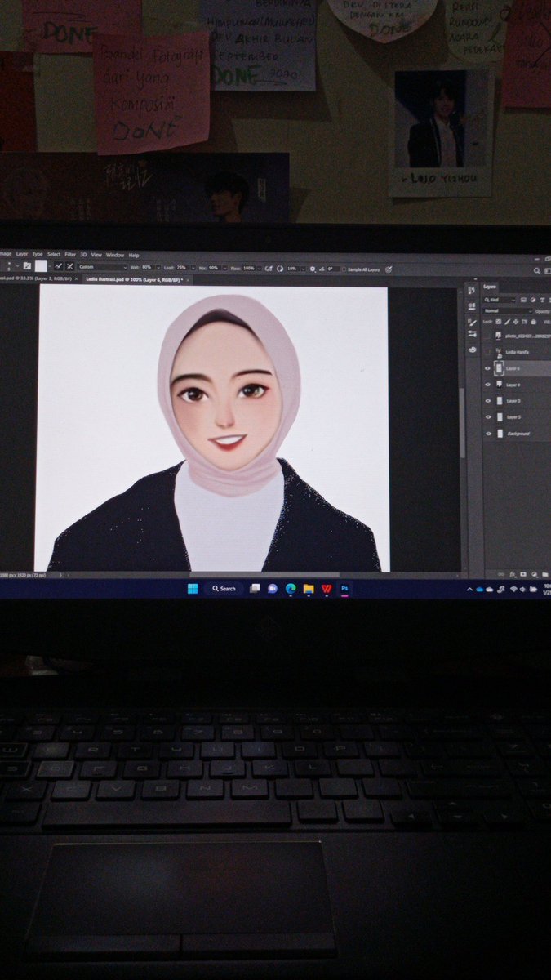Hide Layer 6 with its eye icon
551x980 pixels.
click(x=487, y=368)
